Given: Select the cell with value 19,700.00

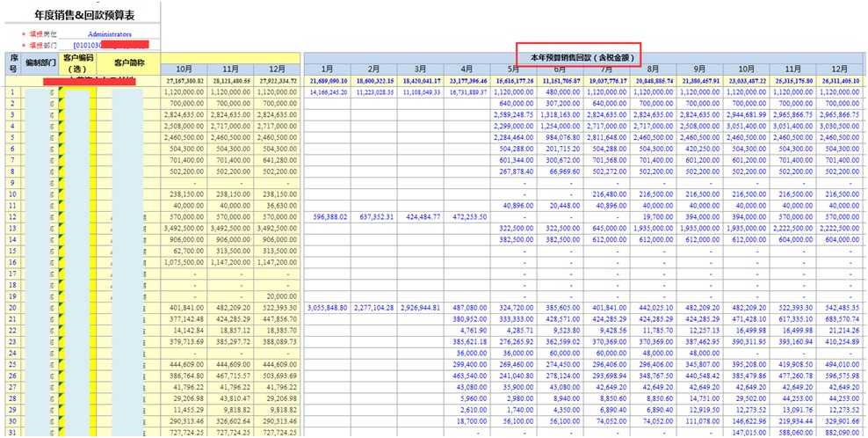Looking at the screenshot, I should 654,216.
